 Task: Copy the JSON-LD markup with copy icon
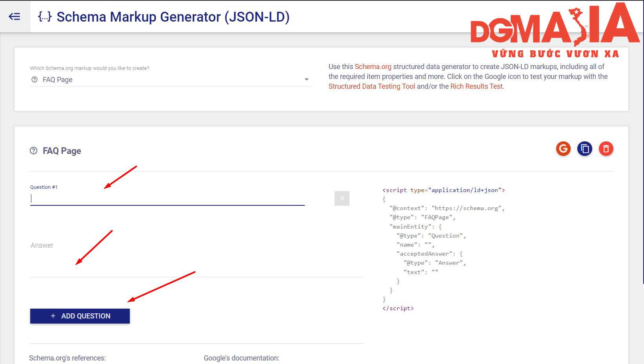(x=584, y=148)
